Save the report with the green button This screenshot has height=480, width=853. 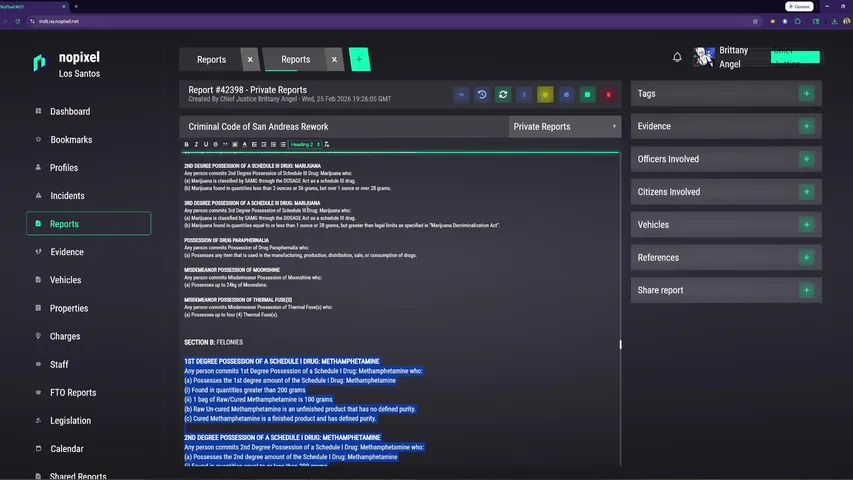[588, 94]
